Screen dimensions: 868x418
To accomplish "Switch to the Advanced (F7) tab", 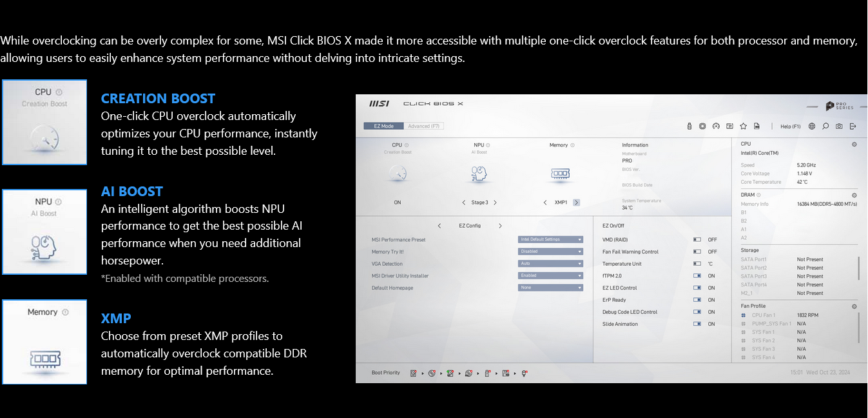I will [x=424, y=126].
